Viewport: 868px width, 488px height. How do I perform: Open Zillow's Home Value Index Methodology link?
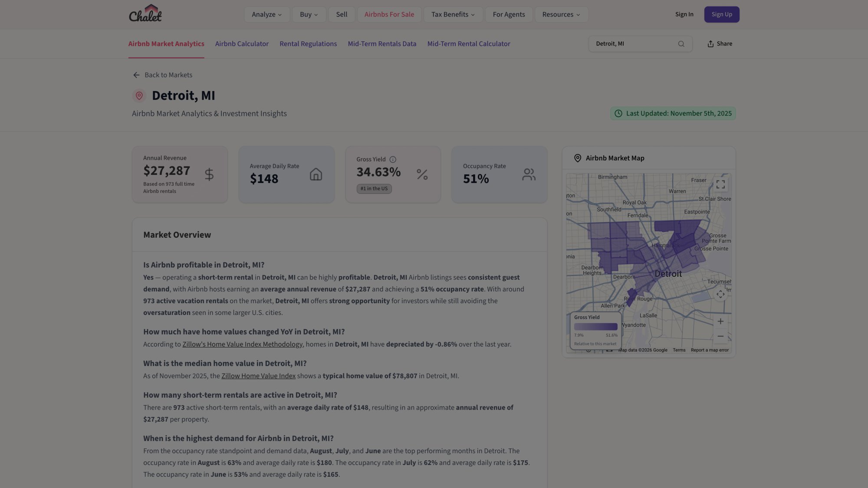(x=243, y=344)
